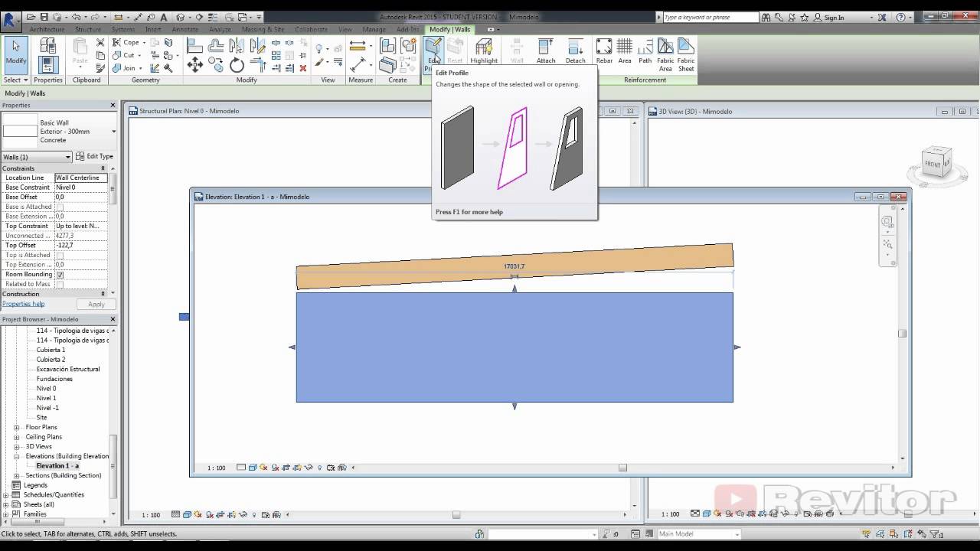Click the keyword search input field
980x551 pixels.
coord(708,17)
